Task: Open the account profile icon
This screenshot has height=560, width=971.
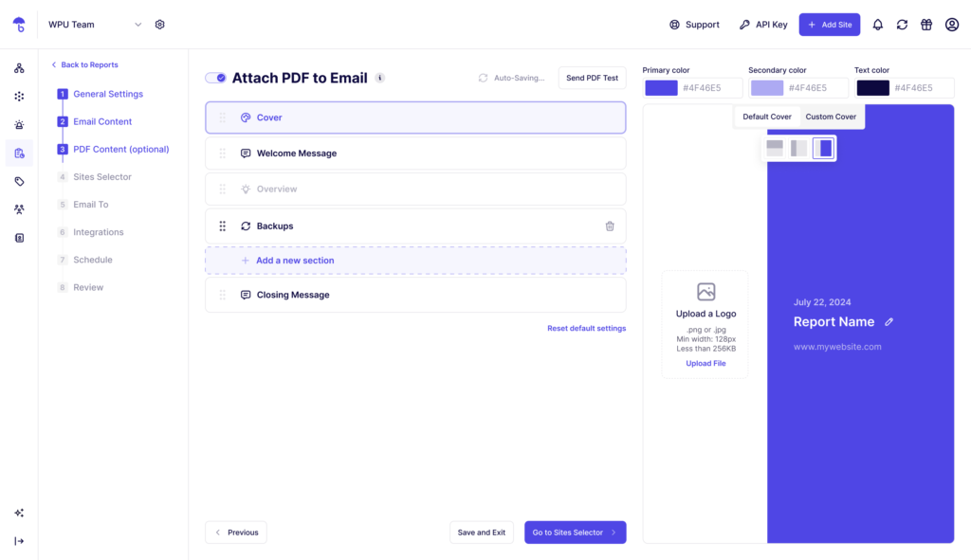Action: click(x=952, y=24)
